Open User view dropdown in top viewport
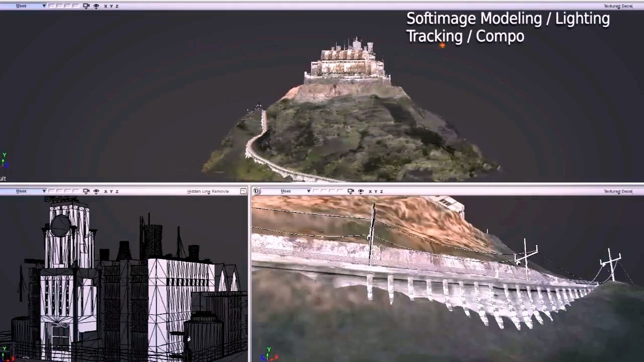The image size is (644, 362). (x=24, y=6)
